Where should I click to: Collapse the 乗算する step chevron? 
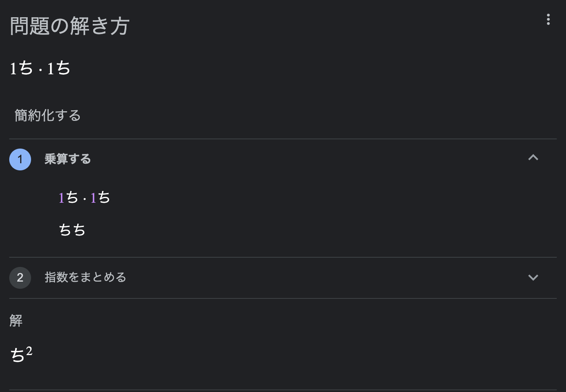(x=533, y=158)
